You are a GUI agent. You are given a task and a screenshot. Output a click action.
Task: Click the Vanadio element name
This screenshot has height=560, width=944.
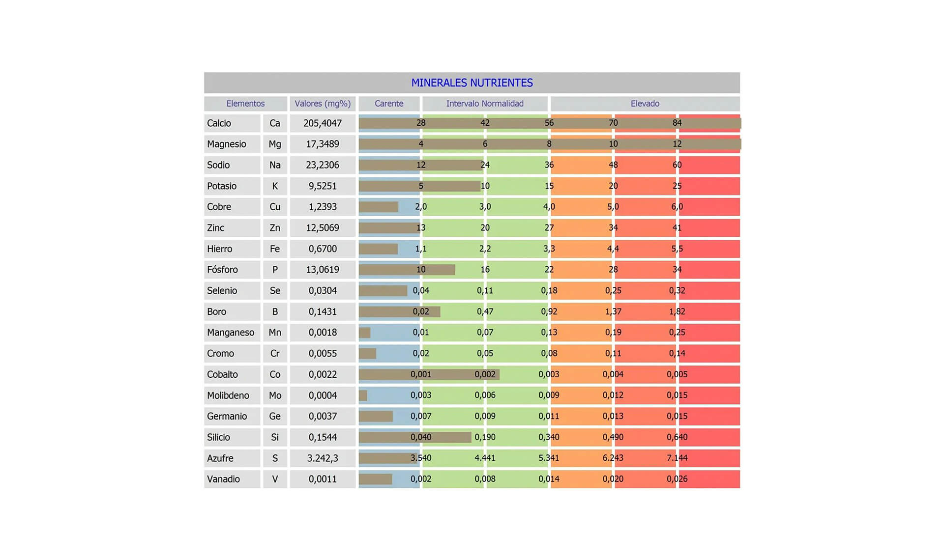coord(223,479)
